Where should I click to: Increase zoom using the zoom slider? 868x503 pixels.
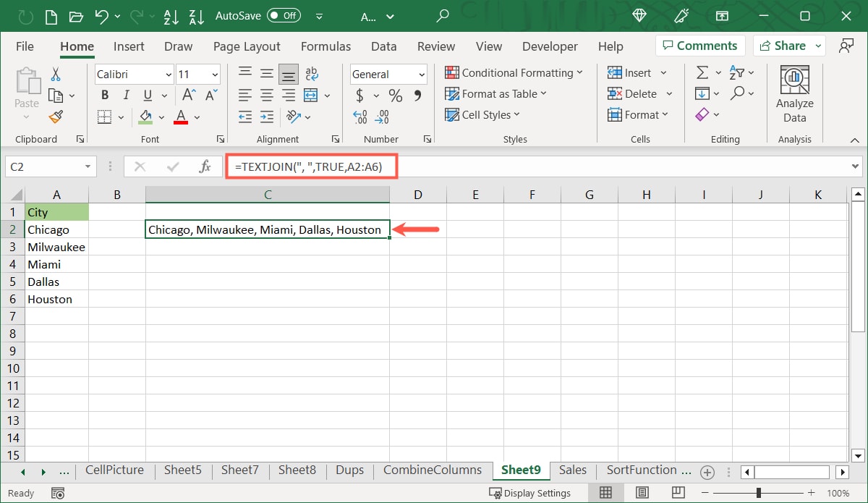810,493
